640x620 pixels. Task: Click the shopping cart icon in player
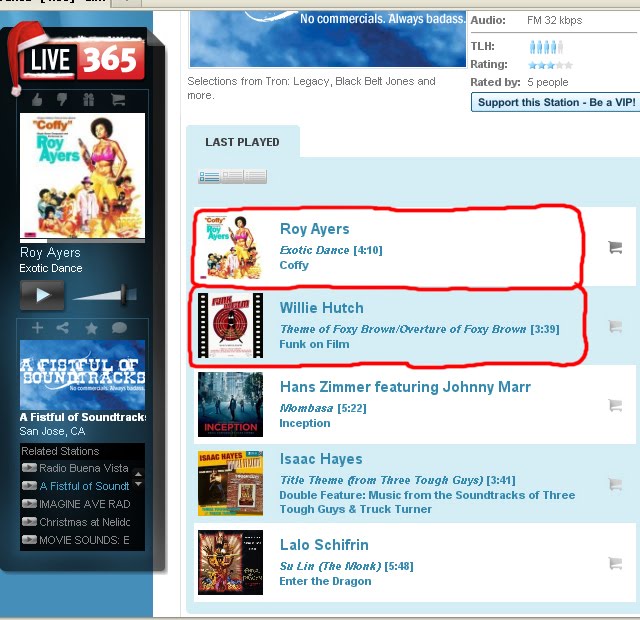pos(118,100)
